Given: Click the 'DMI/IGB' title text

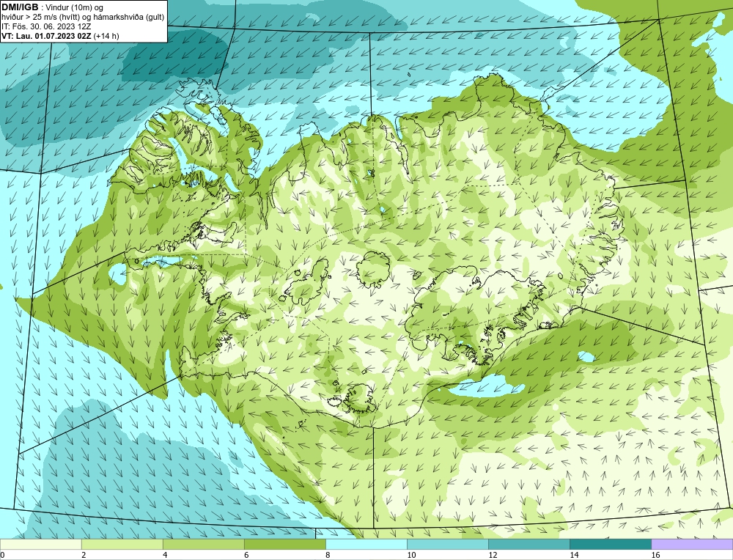Looking at the screenshot, I should tap(20, 7).
